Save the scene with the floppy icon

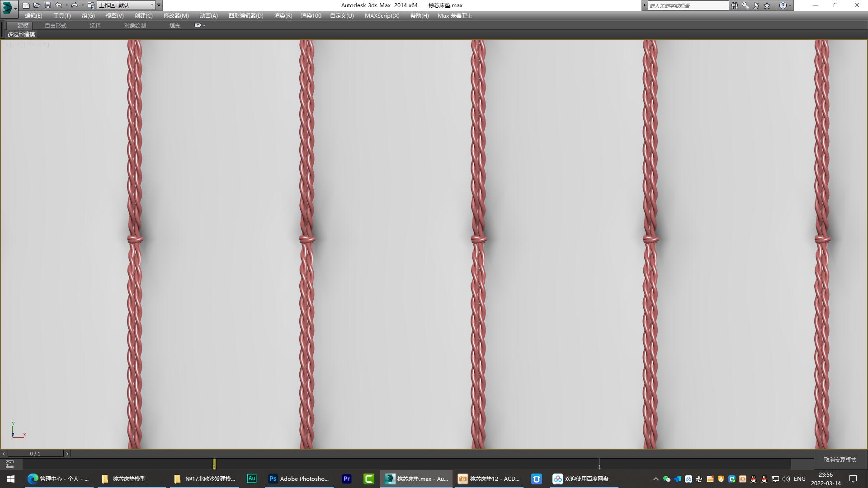pos(47,5)
